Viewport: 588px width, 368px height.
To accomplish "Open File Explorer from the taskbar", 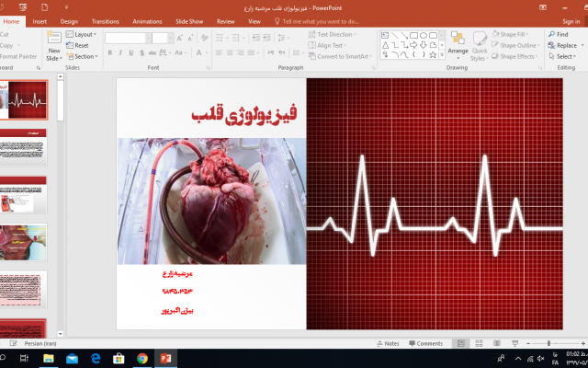I will [49, 359].
